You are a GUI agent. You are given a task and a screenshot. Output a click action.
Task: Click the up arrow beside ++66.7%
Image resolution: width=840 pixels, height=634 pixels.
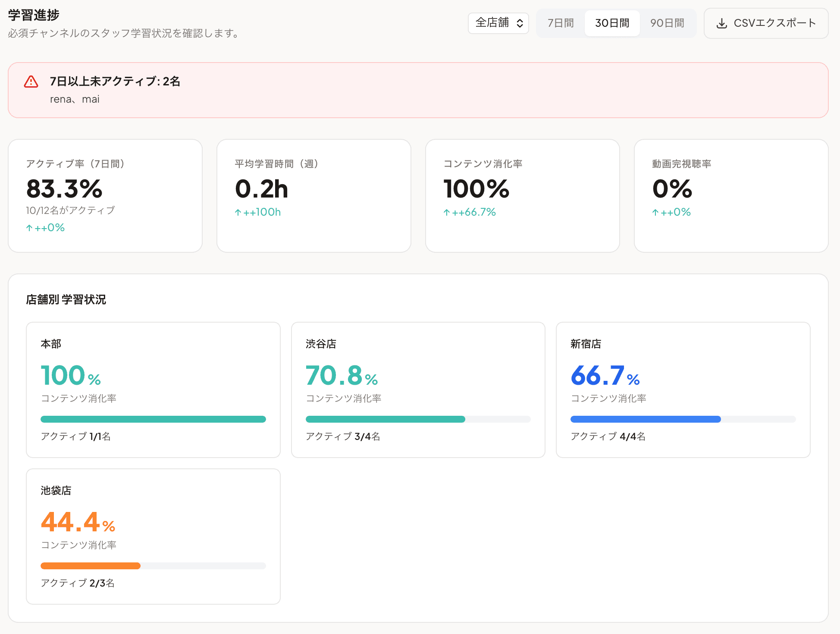coord(447,212)
